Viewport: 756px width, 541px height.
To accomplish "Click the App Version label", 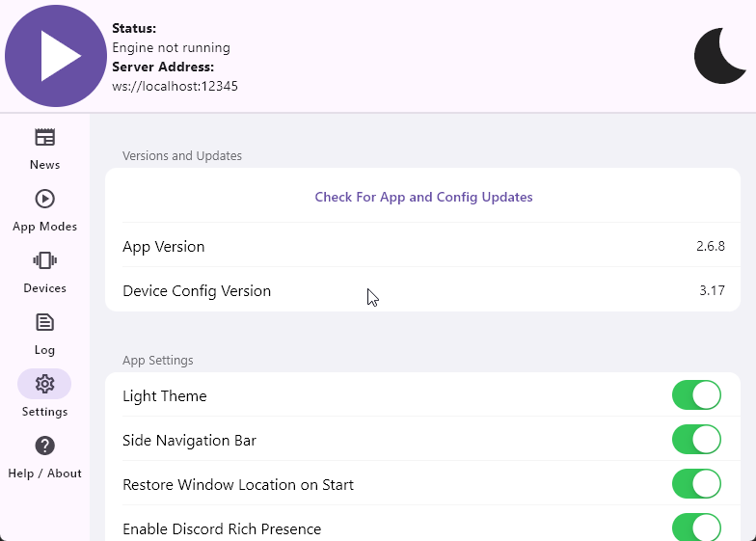I will point(164,247).
